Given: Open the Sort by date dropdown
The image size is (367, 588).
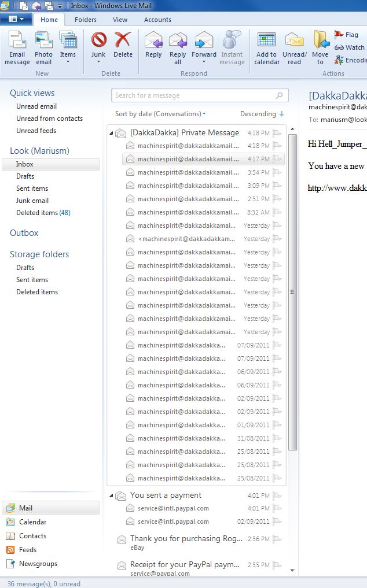Looking at the screenshot, I should pyautogui.click(x=160, y=114).
